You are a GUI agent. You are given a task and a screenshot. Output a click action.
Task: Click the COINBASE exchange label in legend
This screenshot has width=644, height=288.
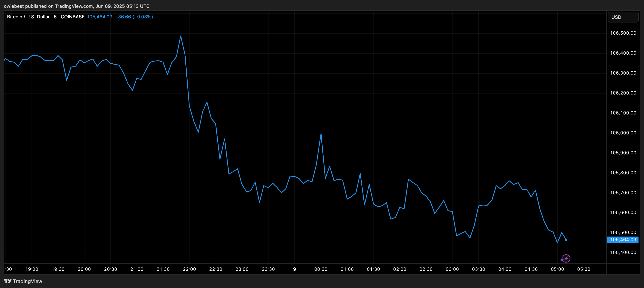[73, 17]
